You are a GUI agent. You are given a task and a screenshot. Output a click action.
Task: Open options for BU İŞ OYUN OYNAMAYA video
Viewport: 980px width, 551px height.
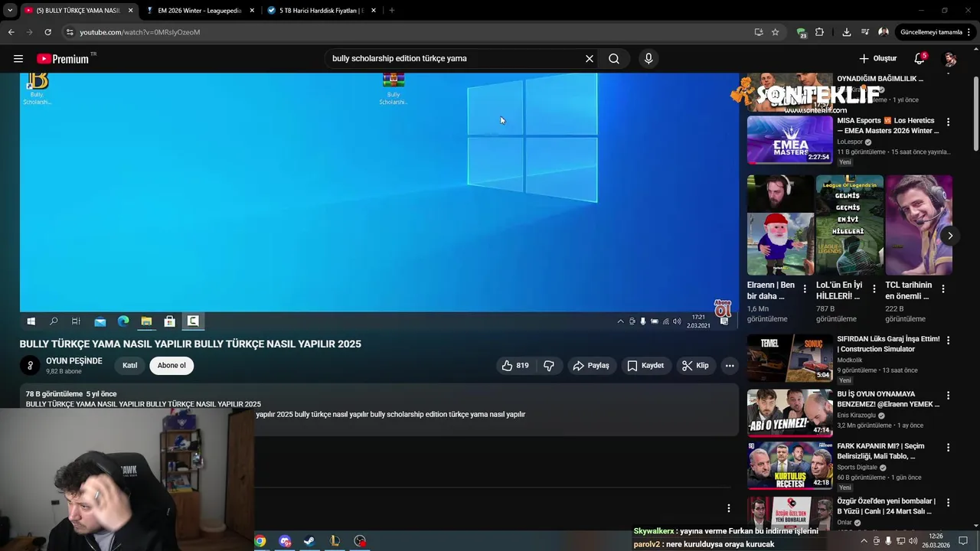[x=949, y=396]
